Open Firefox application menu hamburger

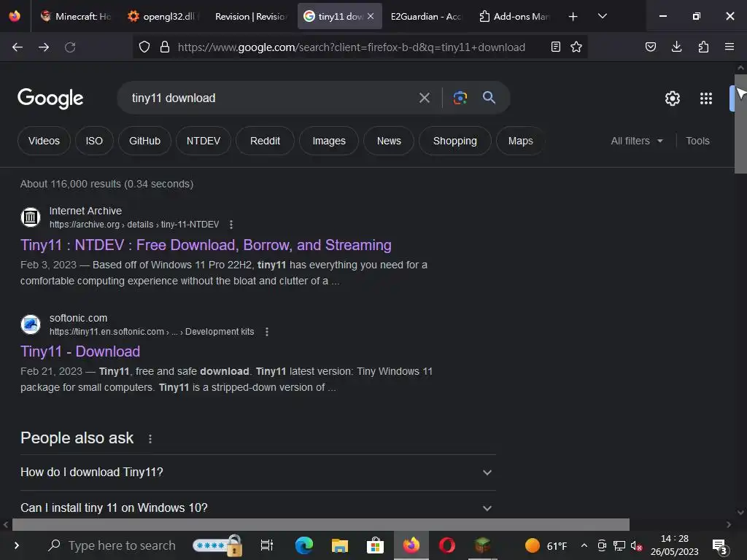point(729,47)
